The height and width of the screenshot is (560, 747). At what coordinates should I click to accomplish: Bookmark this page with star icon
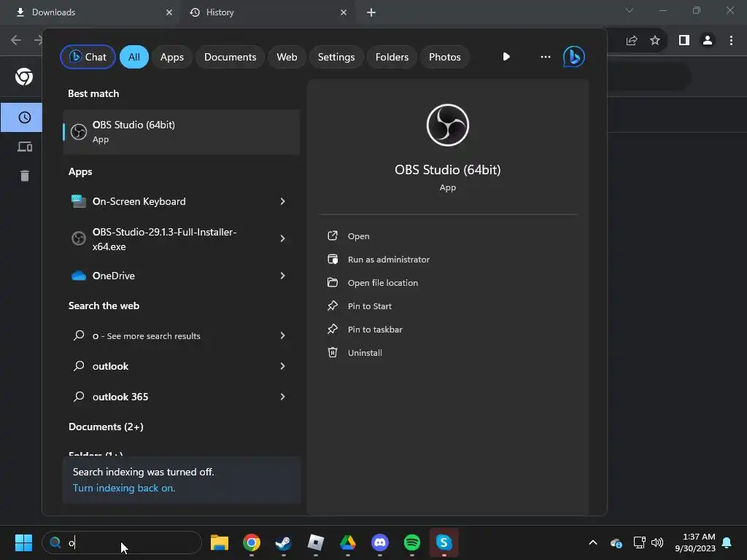point(655,41)
